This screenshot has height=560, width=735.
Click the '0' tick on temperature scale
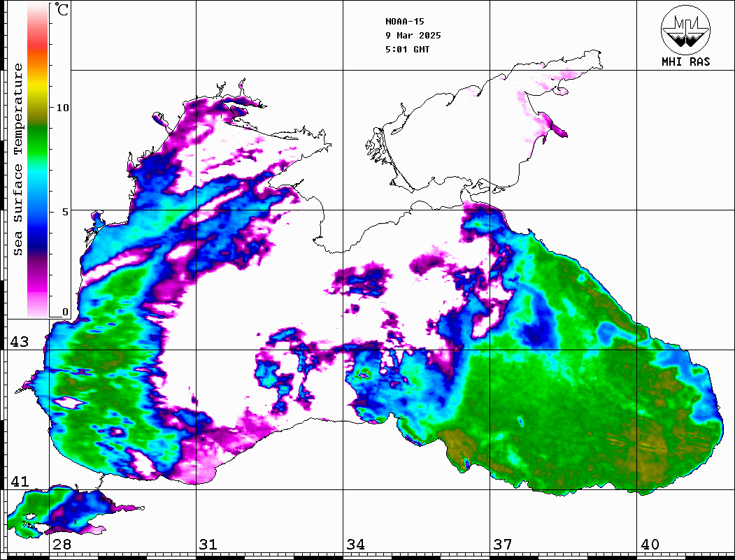coord(65,312)
